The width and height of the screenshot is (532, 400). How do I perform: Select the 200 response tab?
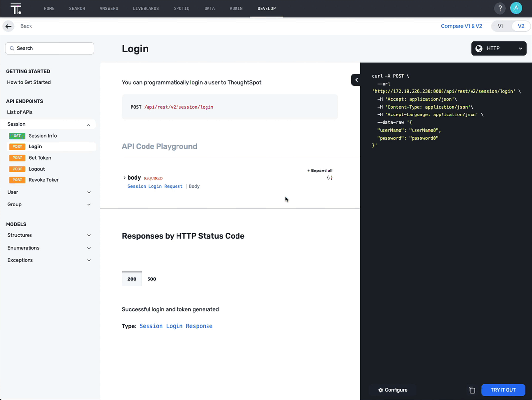pyautogui.click(x=132, y=279)
